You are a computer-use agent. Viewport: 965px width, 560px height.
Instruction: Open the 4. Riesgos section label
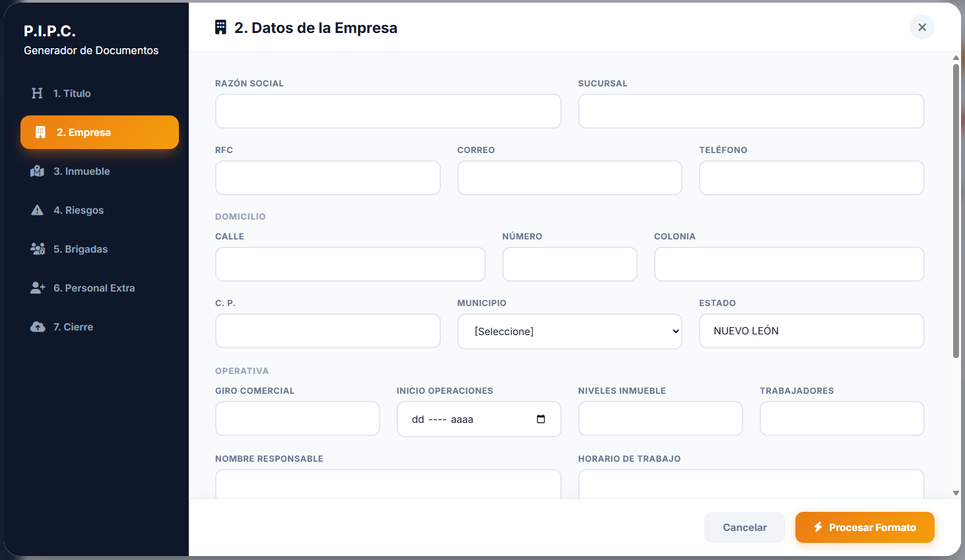pos(79,210)
